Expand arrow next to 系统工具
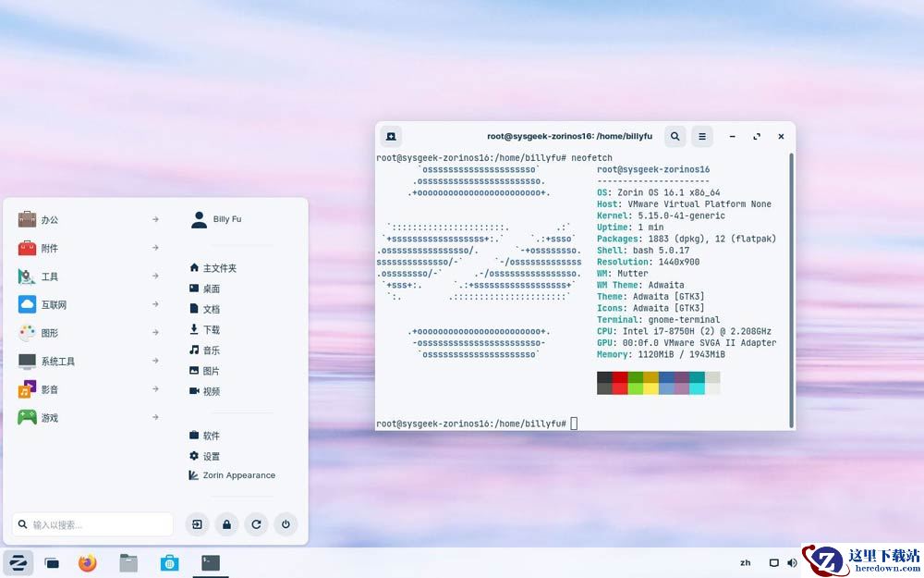Viewport: 924px width, 578px height. [x=155, y=361]
